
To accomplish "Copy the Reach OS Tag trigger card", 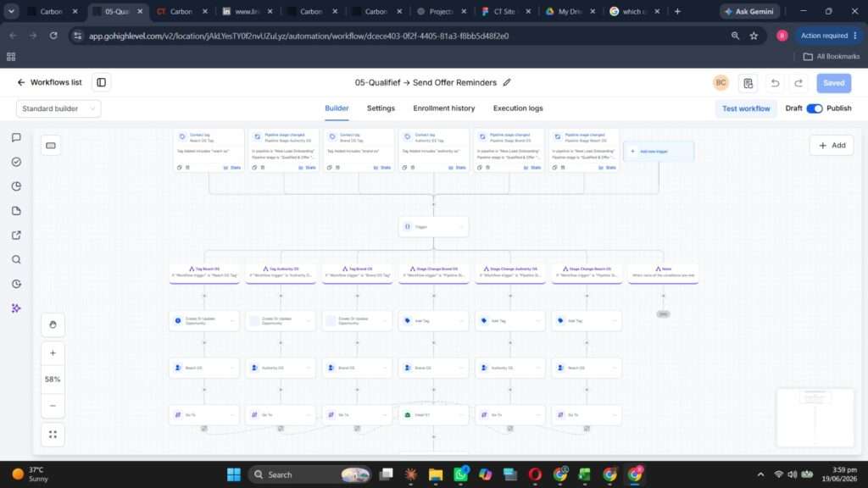I will 180,167.
